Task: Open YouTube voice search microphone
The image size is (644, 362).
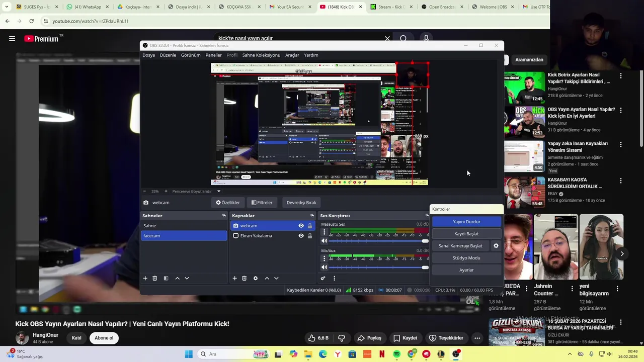Action: [x=426, y=38]
